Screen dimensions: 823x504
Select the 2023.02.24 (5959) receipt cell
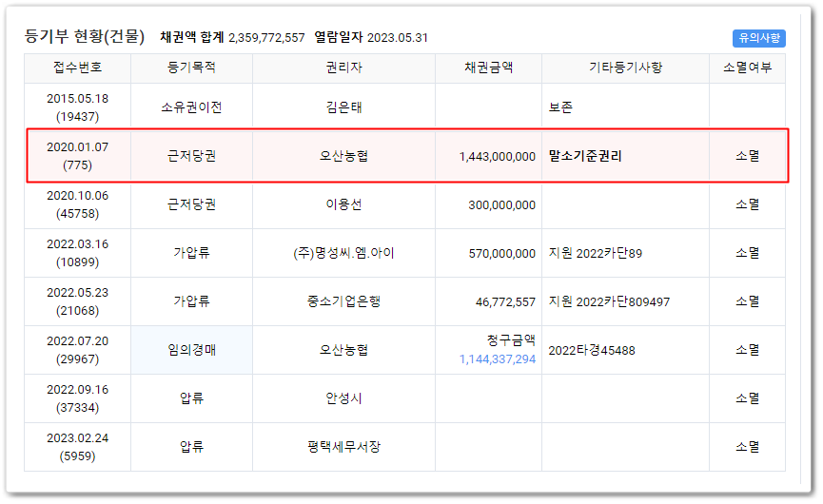(78, 447)
